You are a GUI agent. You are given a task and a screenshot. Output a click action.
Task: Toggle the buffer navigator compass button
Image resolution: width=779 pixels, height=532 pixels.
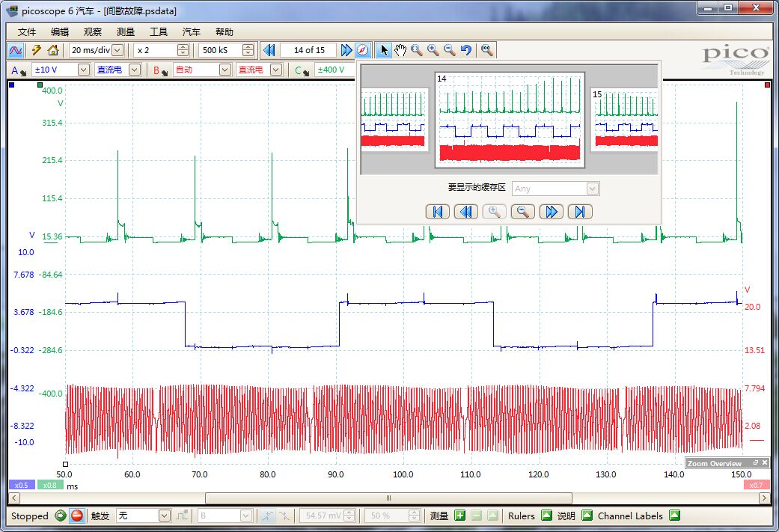(362, 50)
